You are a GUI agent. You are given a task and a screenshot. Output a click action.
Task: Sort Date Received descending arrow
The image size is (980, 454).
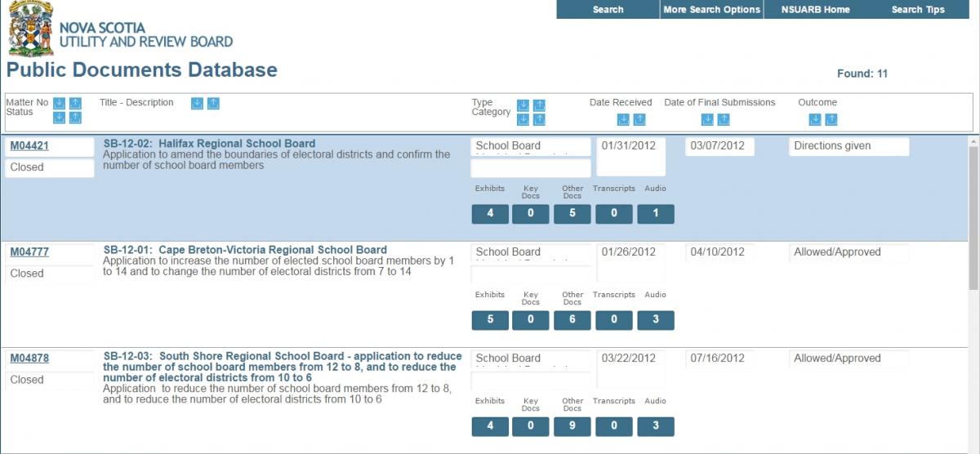tap(623, 120)
